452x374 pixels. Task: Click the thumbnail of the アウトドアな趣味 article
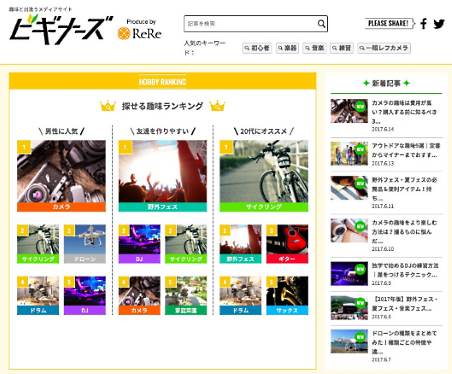pos(349,154)
